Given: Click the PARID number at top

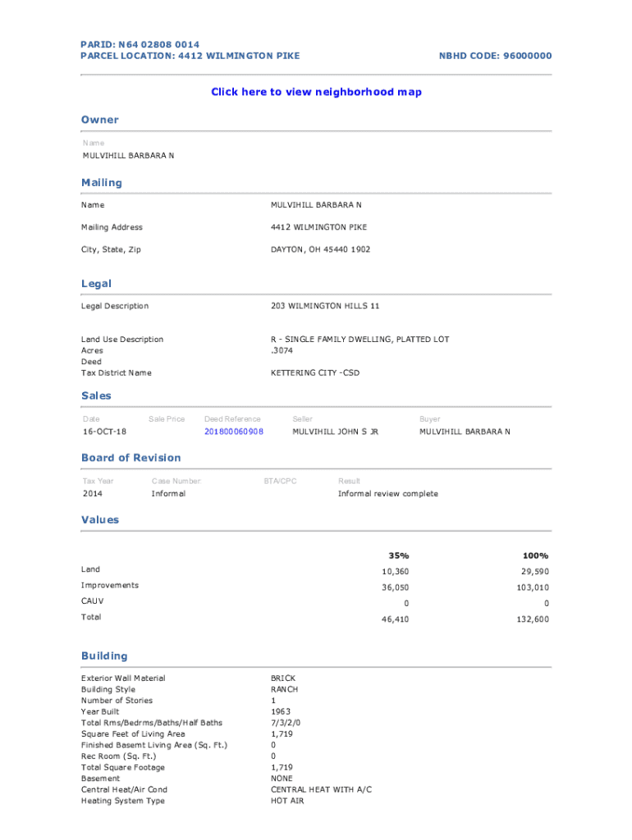Looking at the screenshot, I should (140, 44).
